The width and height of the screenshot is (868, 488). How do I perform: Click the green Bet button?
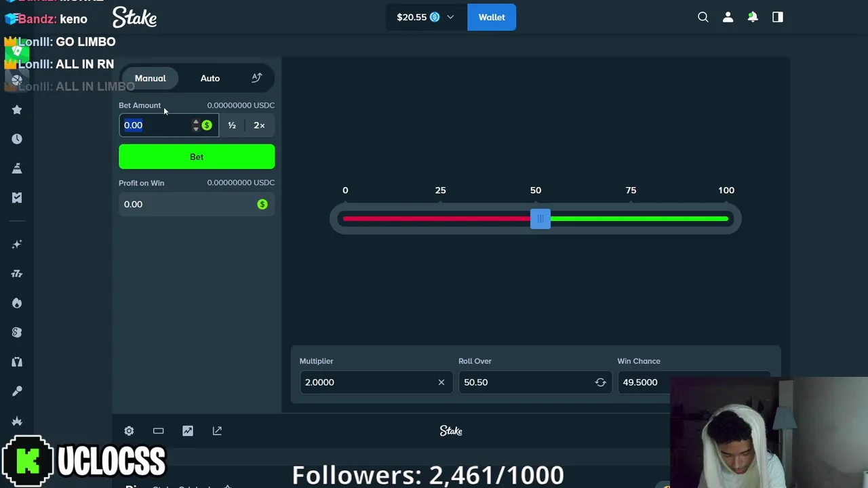coord(197,157)
